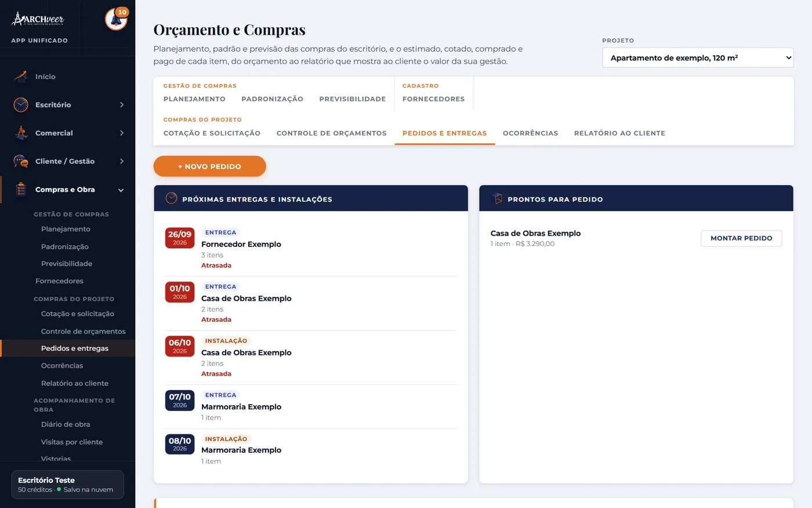This screenshot has height=508, width=812.
Task: Select the Controle de Orçamentos tab
Action: (332, 133)
